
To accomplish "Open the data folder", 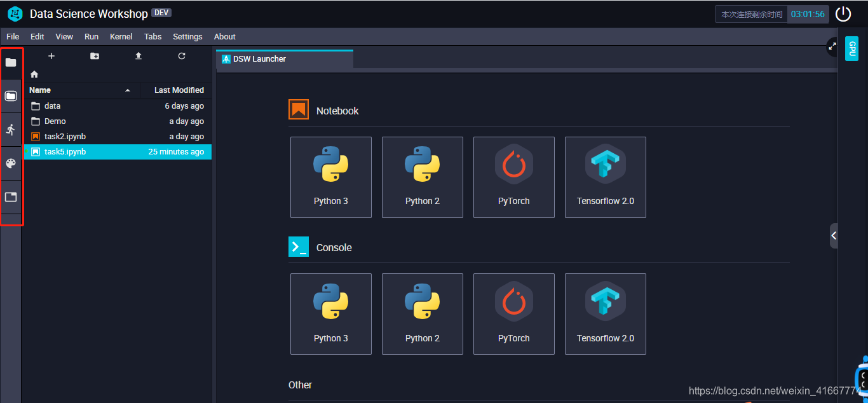I will point(118,106).
